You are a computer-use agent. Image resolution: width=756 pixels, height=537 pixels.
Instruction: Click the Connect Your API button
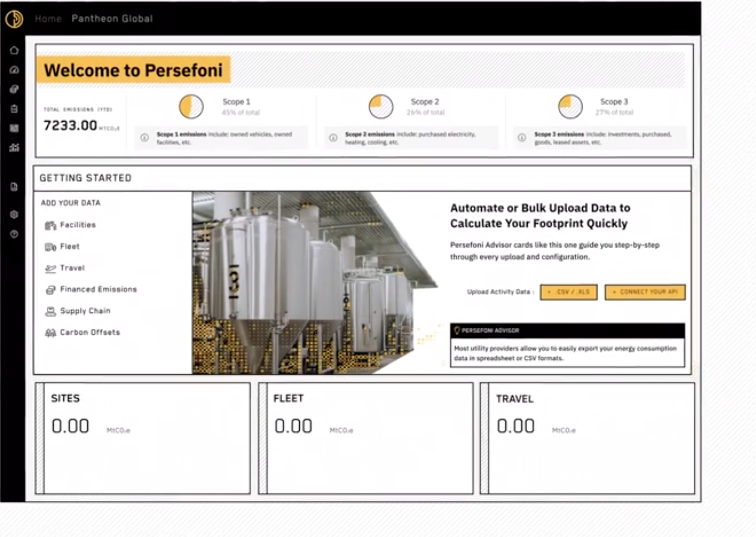pos(645,292)
